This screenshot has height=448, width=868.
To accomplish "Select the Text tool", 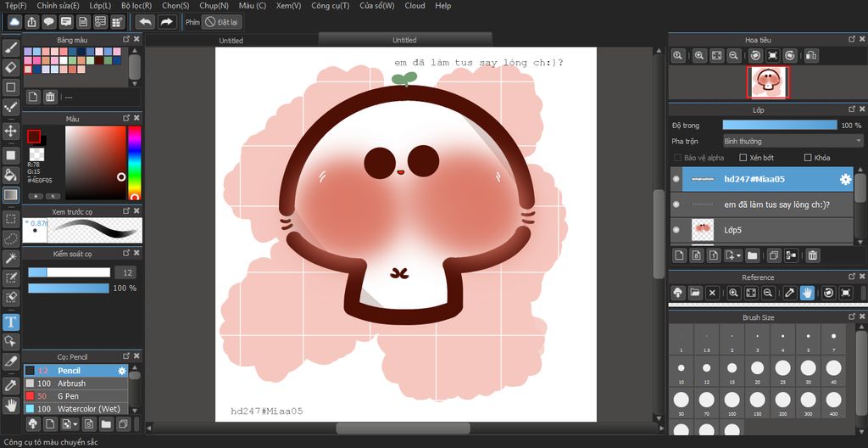I will (x=10, y=322).
